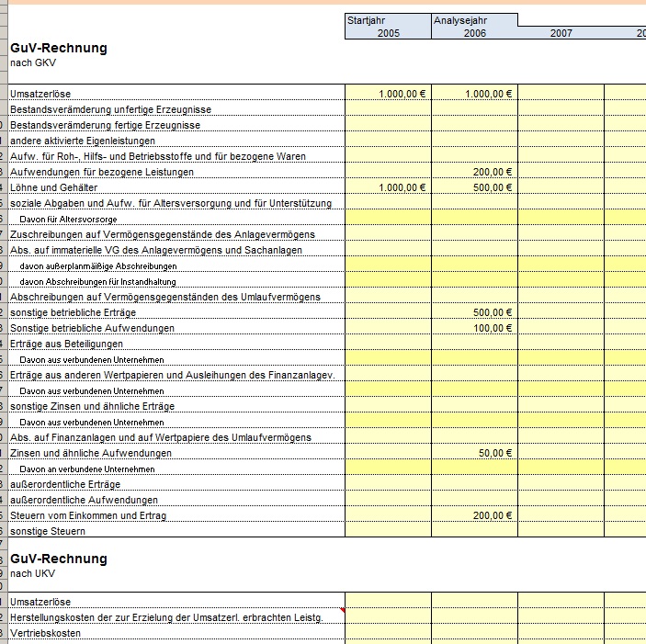Select the 2006 year cell
This screenshot has width=646, height=644.
point(474,33)
